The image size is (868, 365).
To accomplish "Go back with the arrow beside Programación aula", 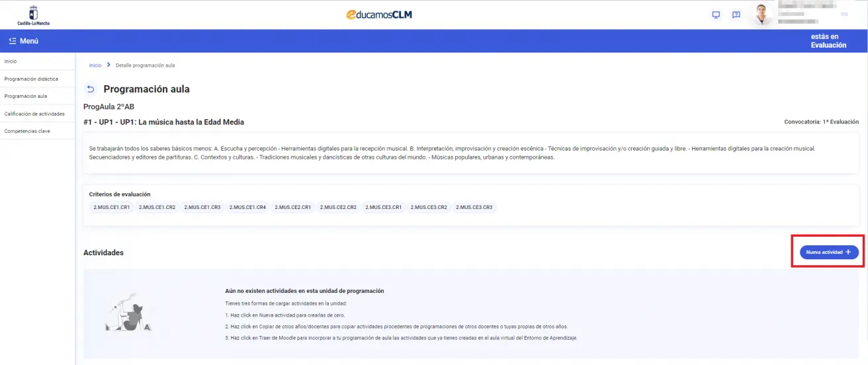I will tap(90, 89).
